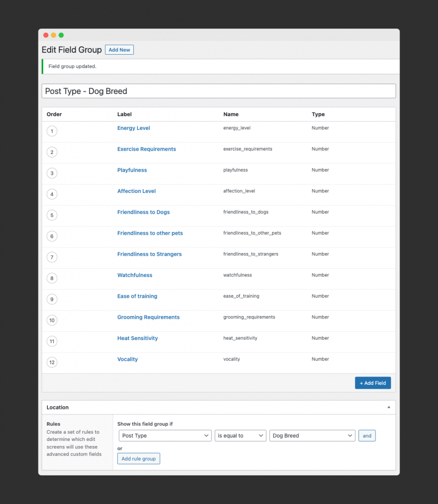This screenshot has height=504, width=438.
Task: Click the 'and' rule button
Action: pyautogui.click(x=367, y=436)
